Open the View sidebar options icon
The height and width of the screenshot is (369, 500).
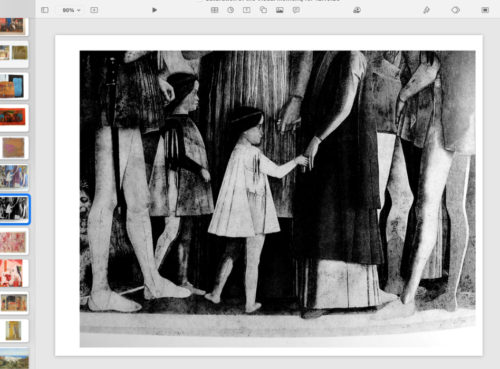pos(45,10)
